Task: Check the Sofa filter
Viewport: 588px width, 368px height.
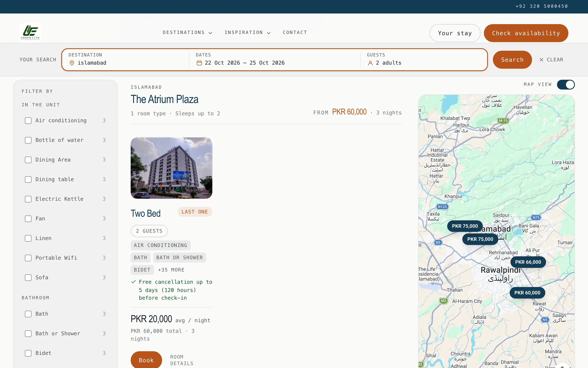Action: point(28,277)
